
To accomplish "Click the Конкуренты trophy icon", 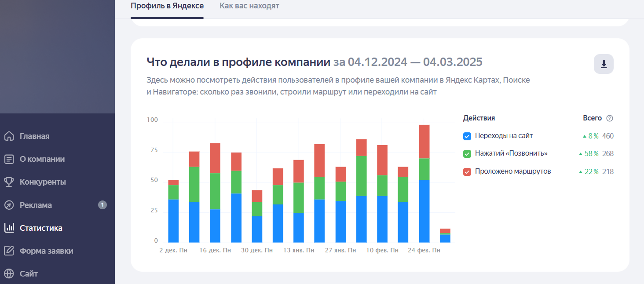I will click(x=9, y=182).
